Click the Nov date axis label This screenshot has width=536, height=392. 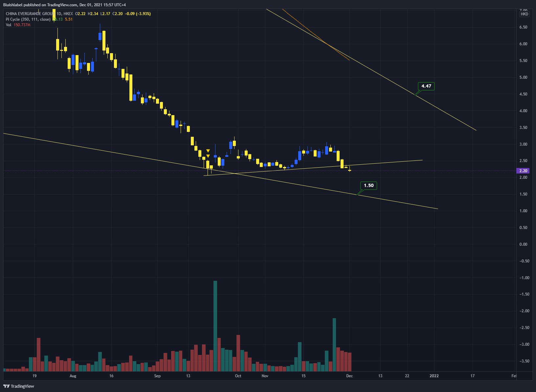pyautogui.click(x=265, y=376)
